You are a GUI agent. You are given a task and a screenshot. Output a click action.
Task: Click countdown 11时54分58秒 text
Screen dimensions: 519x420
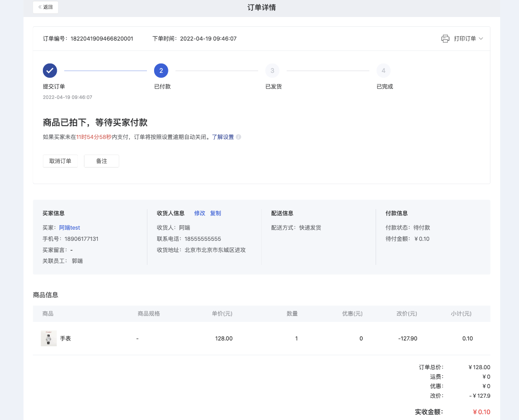coord(94,137)
